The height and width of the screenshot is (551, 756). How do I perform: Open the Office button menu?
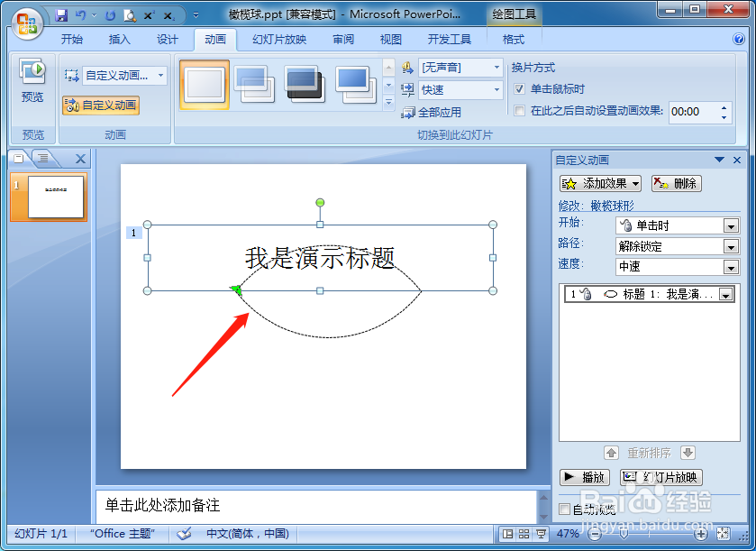tap(27, 23)
